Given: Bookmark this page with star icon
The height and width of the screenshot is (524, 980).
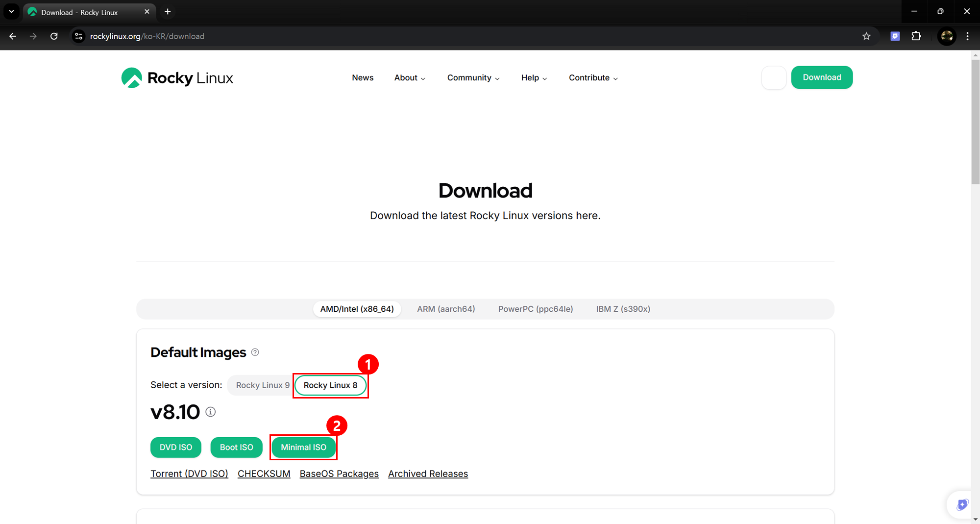Looking at the screenshot, I should 866,36.
